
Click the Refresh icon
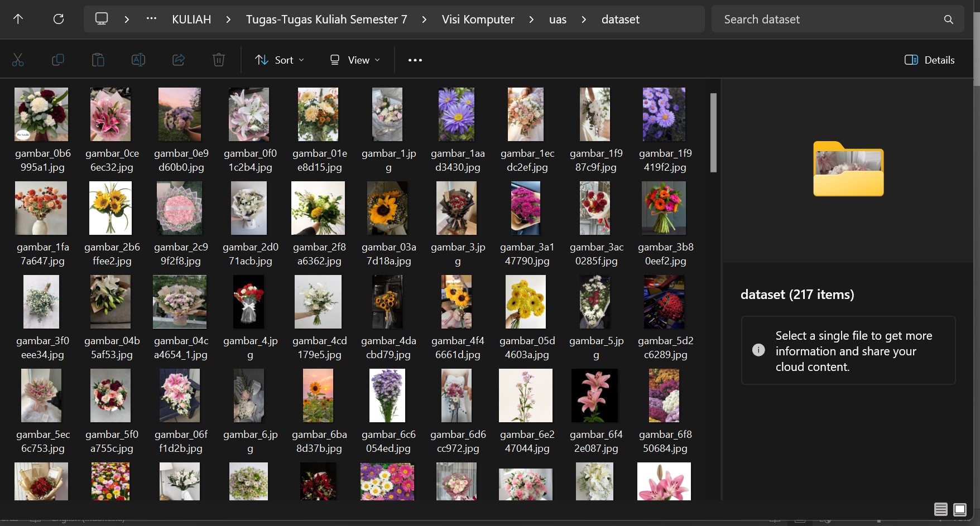click(58, 18)
